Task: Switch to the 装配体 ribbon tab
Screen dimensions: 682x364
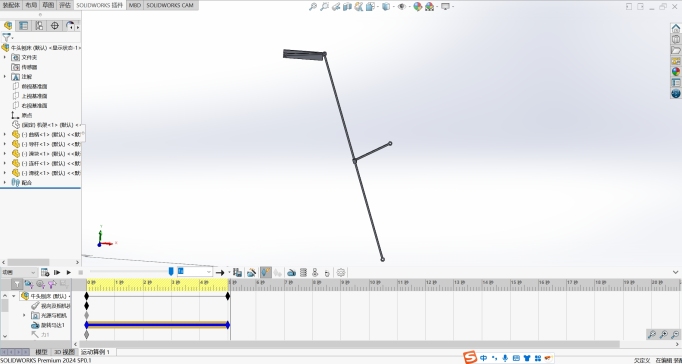Action: (11, 5)
